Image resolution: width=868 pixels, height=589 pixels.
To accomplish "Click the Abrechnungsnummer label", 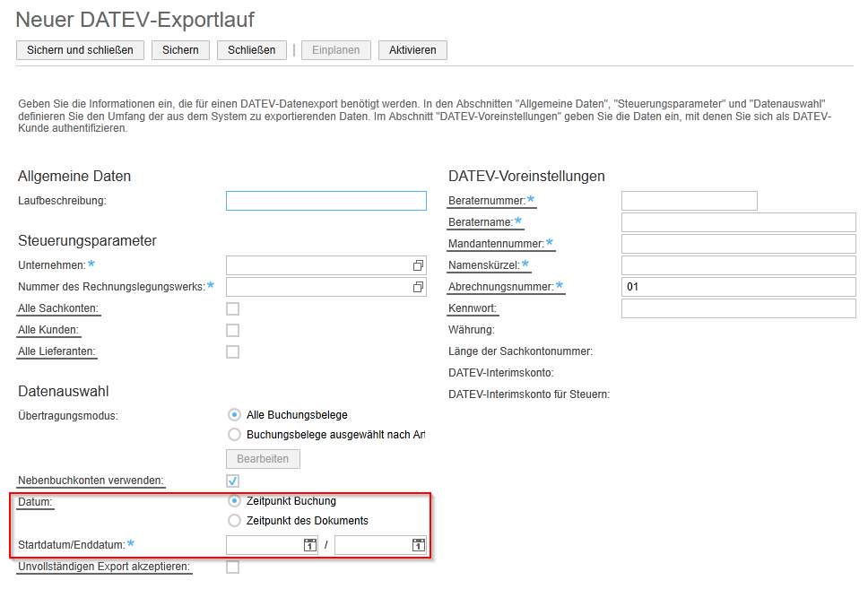I will (501, 287).
